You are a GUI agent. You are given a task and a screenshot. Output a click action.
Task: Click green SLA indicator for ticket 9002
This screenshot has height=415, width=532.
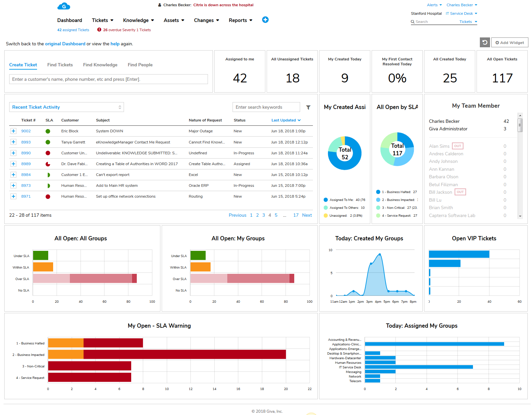tap(48, 131)
